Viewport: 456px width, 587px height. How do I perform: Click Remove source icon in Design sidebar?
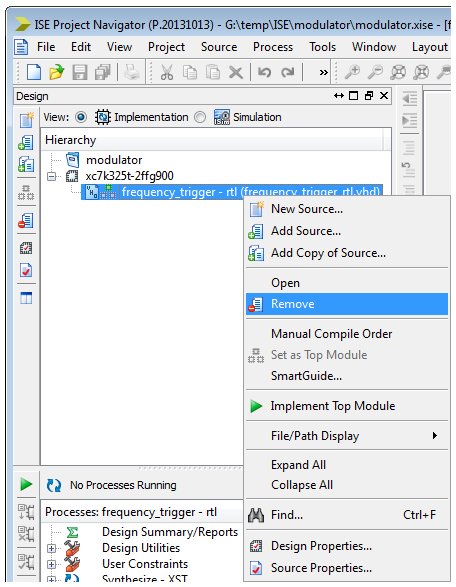coord(26,220)
